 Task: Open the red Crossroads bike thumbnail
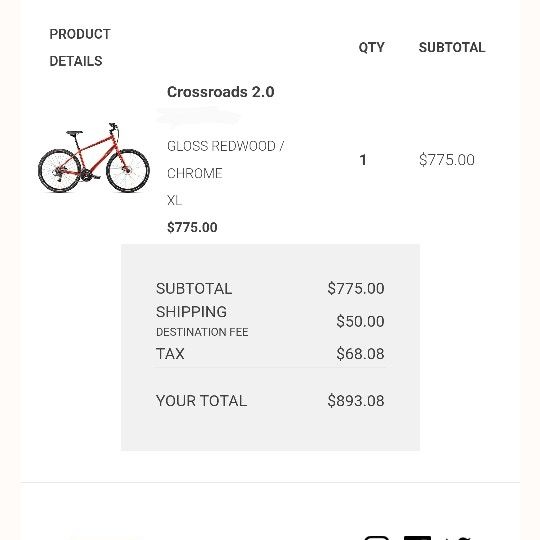click(94, 158)
